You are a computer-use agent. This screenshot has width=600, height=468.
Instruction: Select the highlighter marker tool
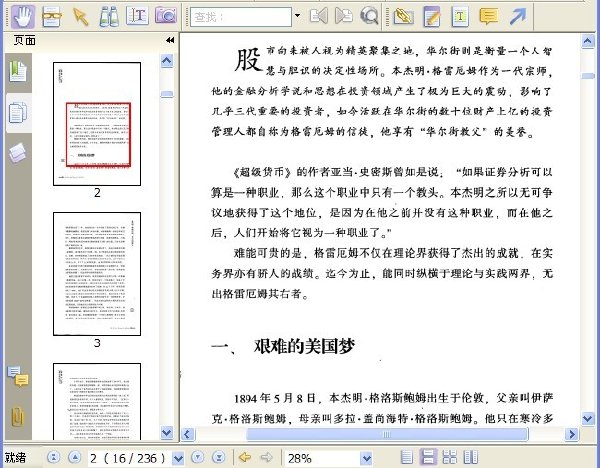tap(403, 17)
